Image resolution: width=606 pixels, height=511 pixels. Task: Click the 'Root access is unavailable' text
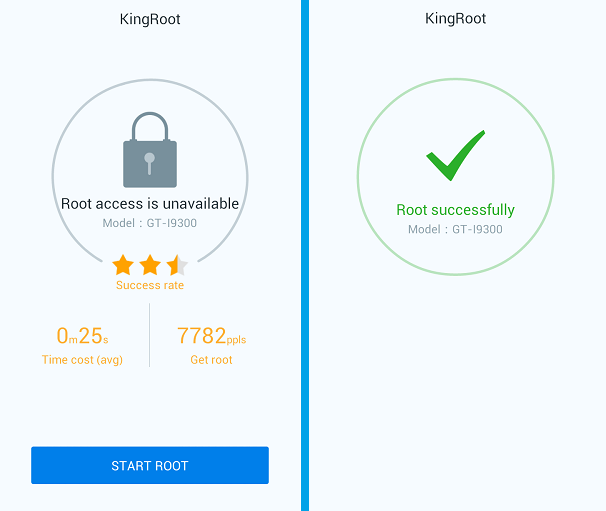point(150,204)
